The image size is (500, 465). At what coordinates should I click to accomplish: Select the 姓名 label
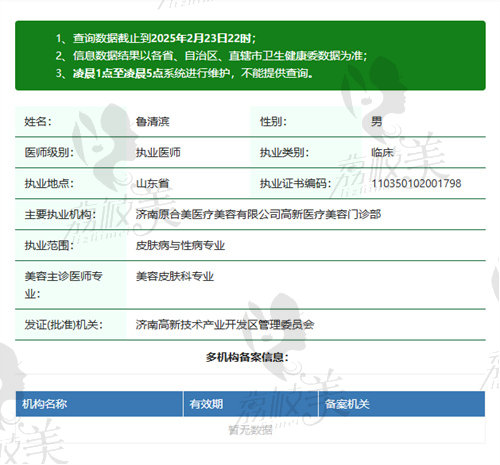pyautogui.click(x=38, y=121)
